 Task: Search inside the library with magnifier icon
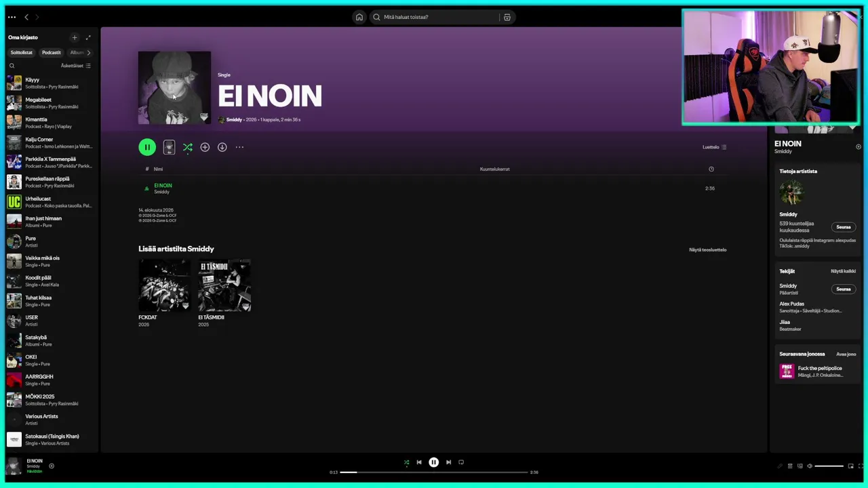pyautogui.click(x=12, y=66)
